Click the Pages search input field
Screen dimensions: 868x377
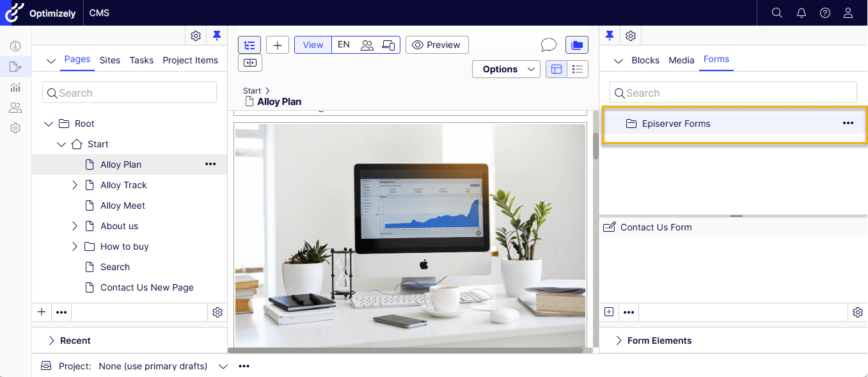coord(129,93)
